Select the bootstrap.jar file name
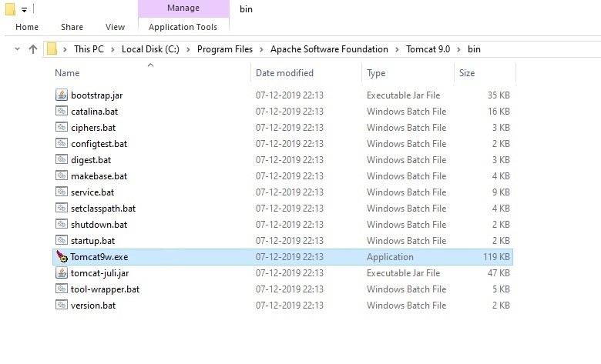This screenshot has width=601, height=364. (96, 95)
